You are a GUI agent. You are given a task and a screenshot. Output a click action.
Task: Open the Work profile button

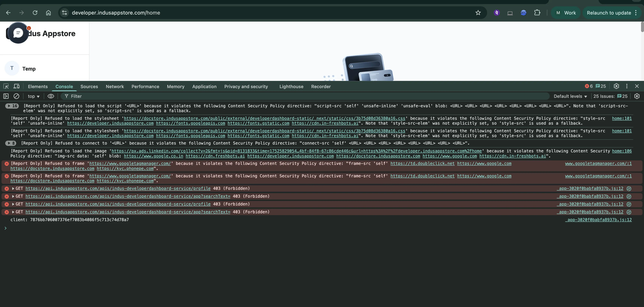[566, 13]
